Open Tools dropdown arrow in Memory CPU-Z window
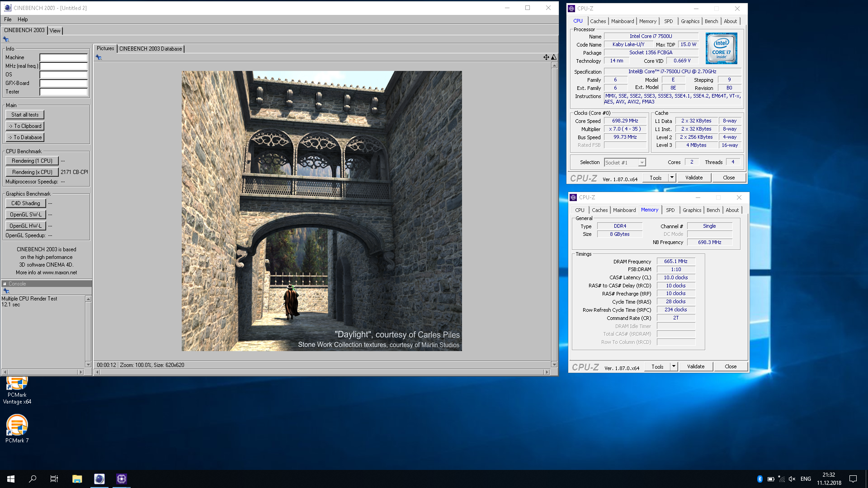This screenshot has width=868, height=488. (x=674, y=366)
